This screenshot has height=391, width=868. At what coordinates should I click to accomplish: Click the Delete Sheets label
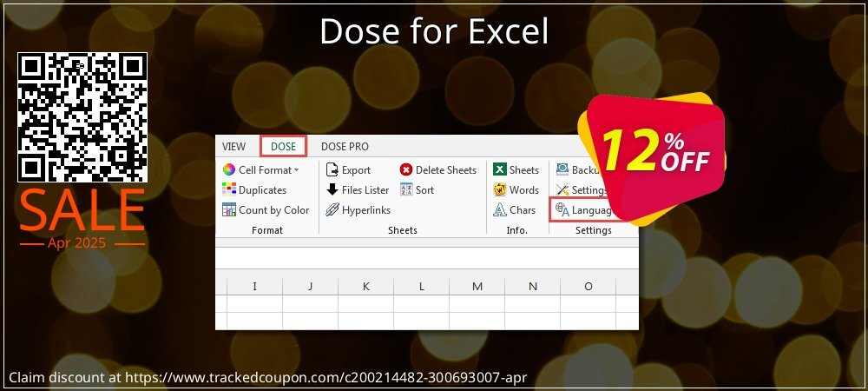pos(446,170)
